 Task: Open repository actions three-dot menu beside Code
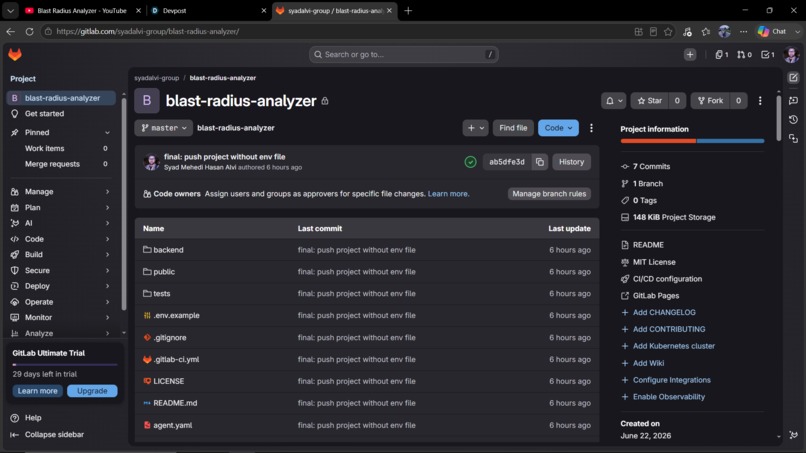tap(591, 128)
